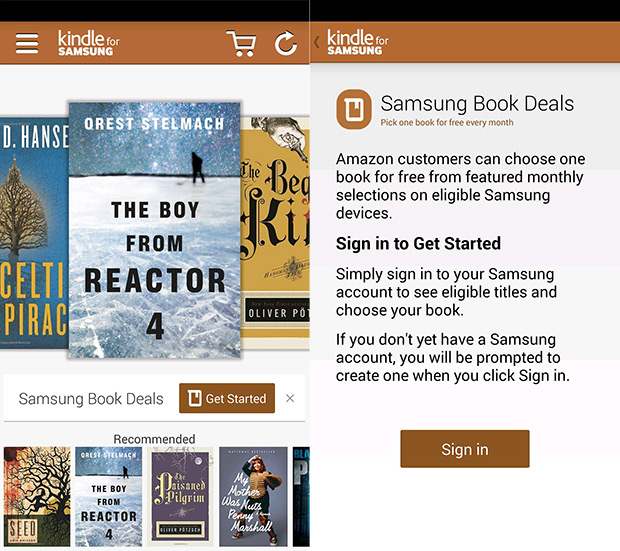The width and height of the screenshot is (620, 551).
Task: Tap the Samsung Book Deals bookmark icon
Action: [354, 109]
